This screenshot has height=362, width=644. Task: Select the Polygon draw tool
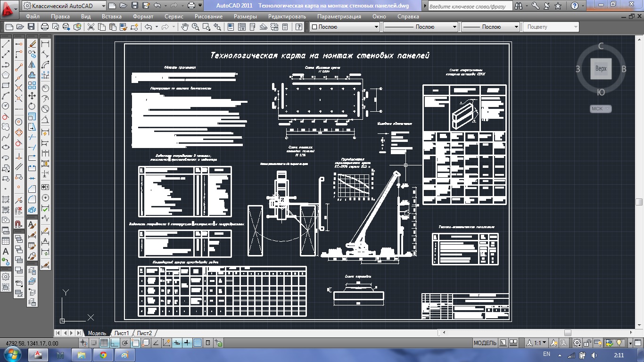click(6, 75)
